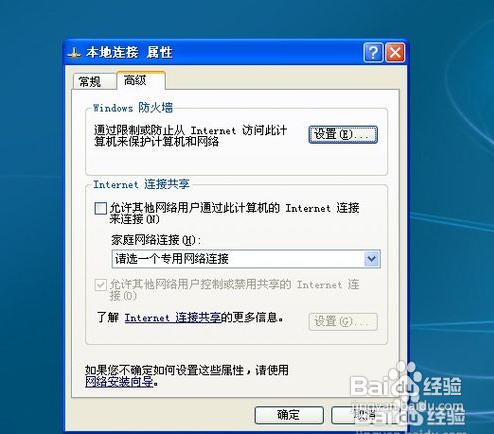Click the 本地连接 属性 title text
This screenshot has width=494, height=434.
pyautogui.click(x=129, y=52)
